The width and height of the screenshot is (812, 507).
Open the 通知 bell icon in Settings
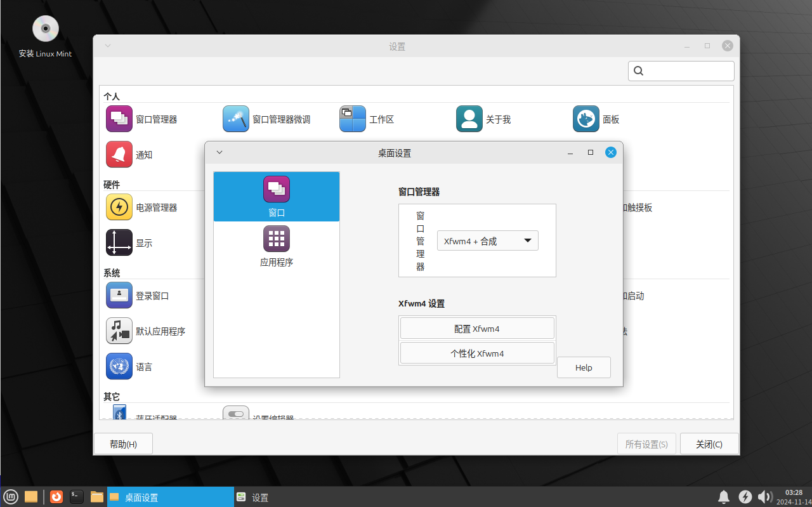[119, 154]
